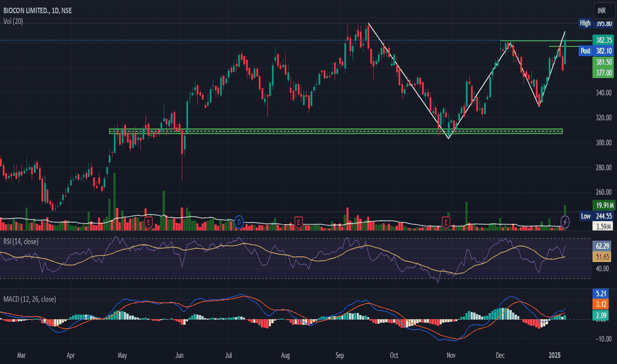Click the 381.50 price tag

(x=603, y=62)
